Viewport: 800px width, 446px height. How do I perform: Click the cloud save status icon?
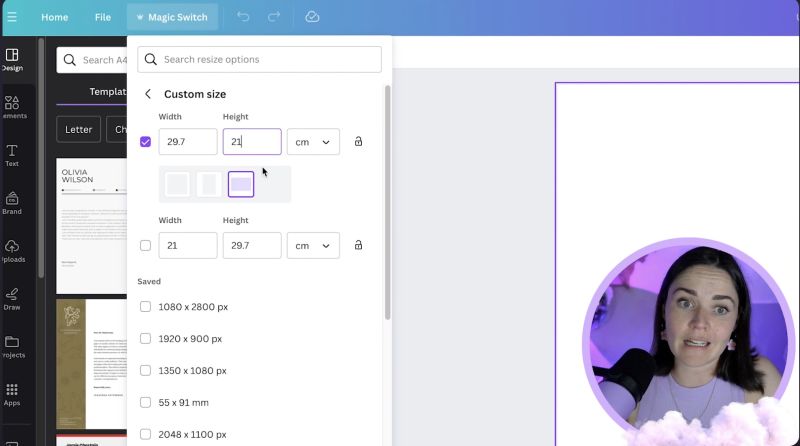tap(312, 17)
